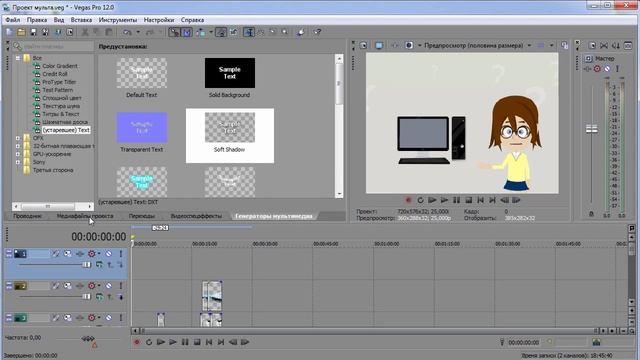The image size is (640, 360).
Task: Toggle Enable Snapping magnet icon
Action: [174, 32]
